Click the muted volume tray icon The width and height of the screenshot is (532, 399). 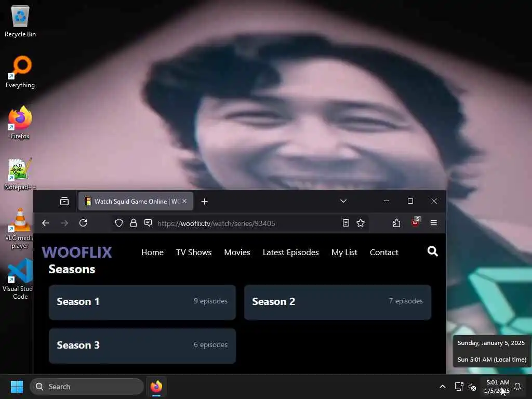tap(472, 387)
